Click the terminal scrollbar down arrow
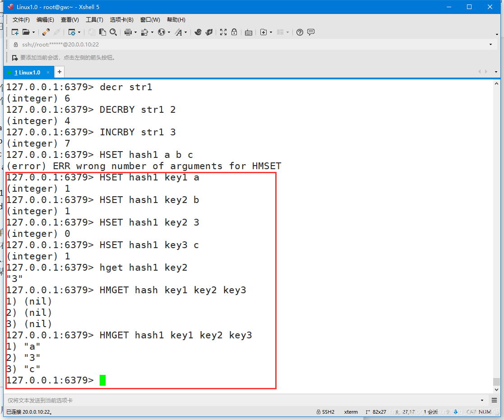 coord(496,390)
